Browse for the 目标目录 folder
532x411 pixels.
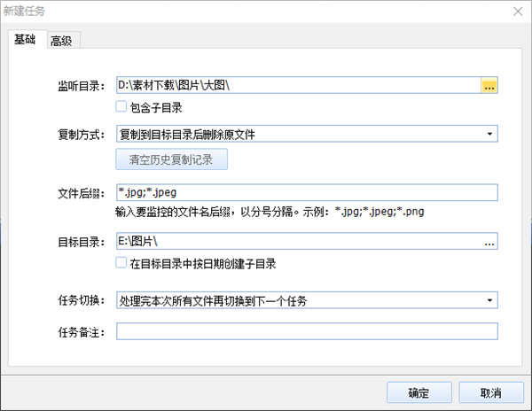click(x=489, y=242)
